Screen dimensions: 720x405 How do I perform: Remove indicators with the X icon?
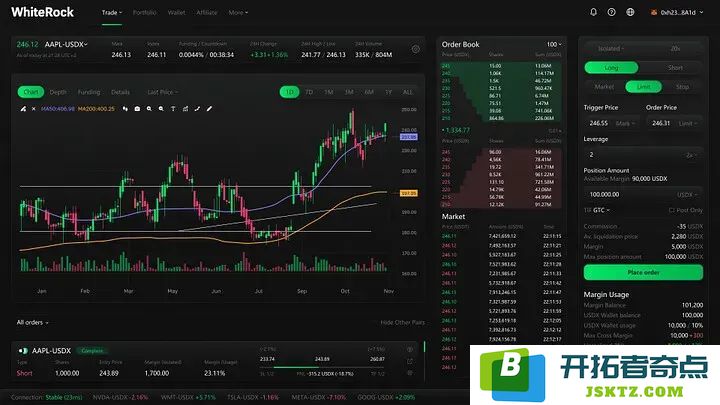(34, 109)
